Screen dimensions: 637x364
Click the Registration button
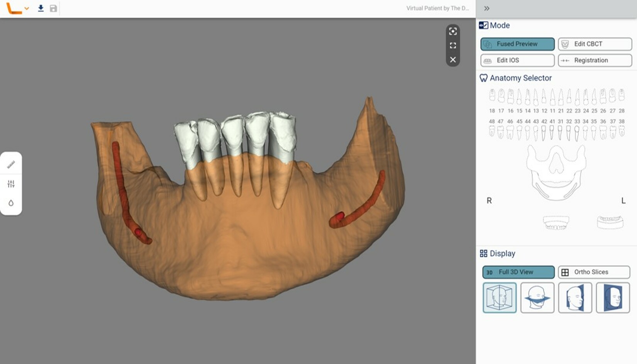(595, 60)
